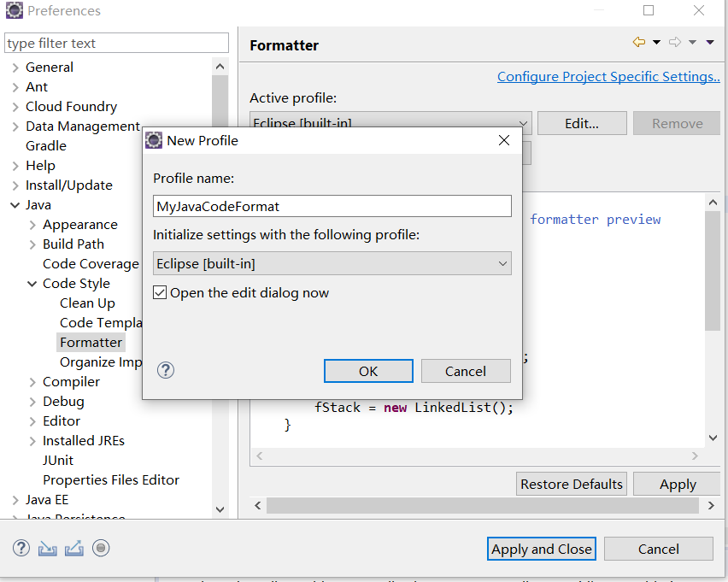Screen dimensions: 728x582
Task: Select Organize Imports tree item
Action: 101,362
